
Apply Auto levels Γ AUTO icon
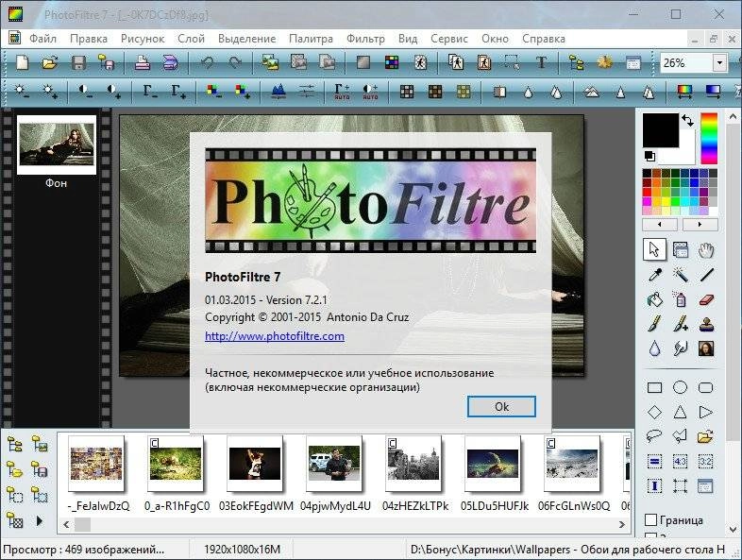click(342, 91)
